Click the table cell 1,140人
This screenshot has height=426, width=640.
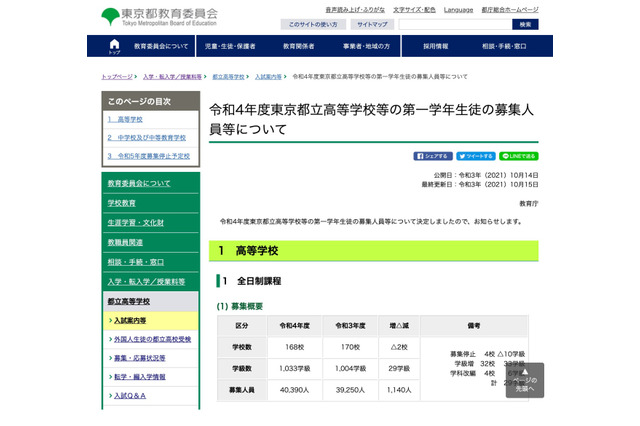coord(399,390)
